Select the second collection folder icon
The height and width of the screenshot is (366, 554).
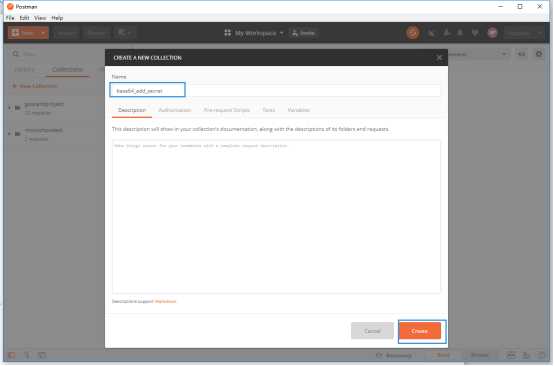click(x=17, y=134)
